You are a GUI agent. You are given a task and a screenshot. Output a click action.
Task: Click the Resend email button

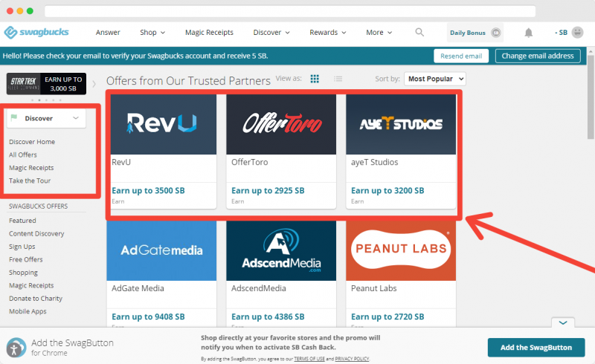pyautogui.click(x=461, y=56)
